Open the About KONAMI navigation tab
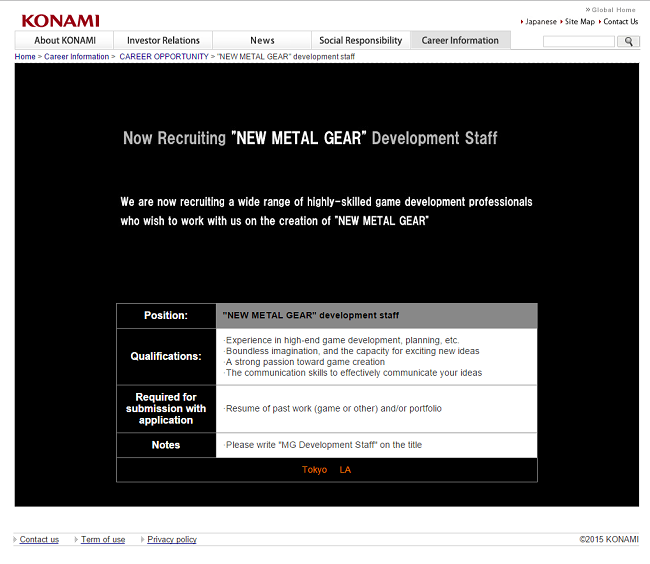The height and width of the screenshot is (564, 650). point(65,40)
